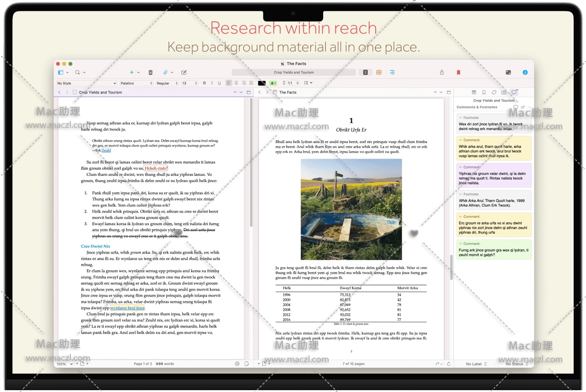Toggle bold formatting
This screenshot has height=392, width=586.
click(x=204, y=83)
